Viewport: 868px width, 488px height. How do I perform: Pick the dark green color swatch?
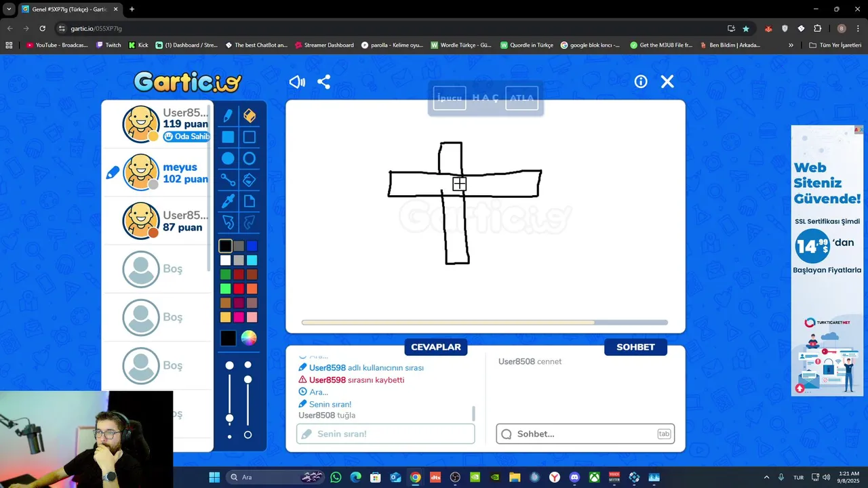[226, 274]
